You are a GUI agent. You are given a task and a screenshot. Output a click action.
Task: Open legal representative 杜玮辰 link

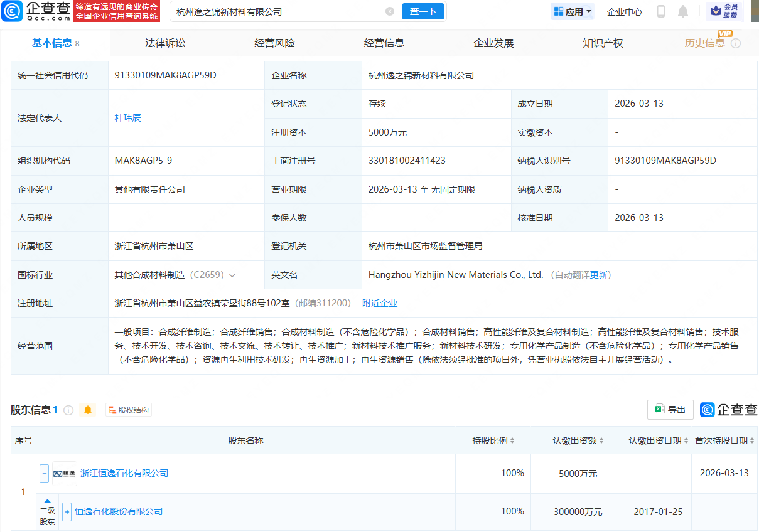[127, 118]
